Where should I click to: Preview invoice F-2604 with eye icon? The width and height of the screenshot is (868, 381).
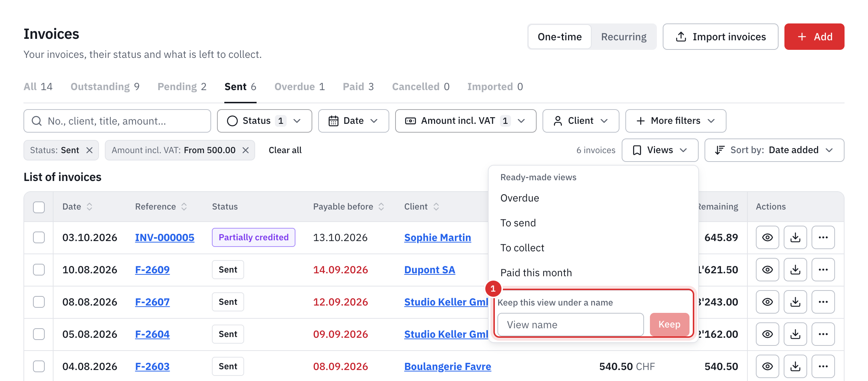[x=767, y=334]
